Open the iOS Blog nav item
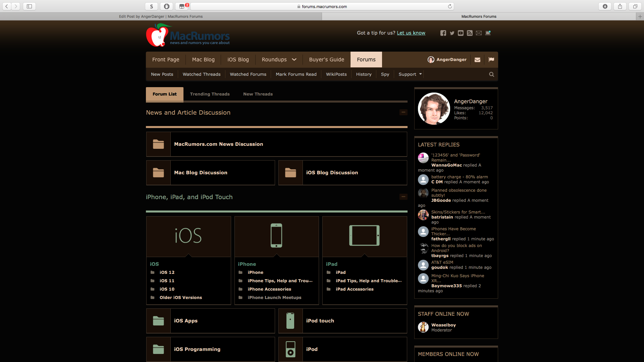 238,60
